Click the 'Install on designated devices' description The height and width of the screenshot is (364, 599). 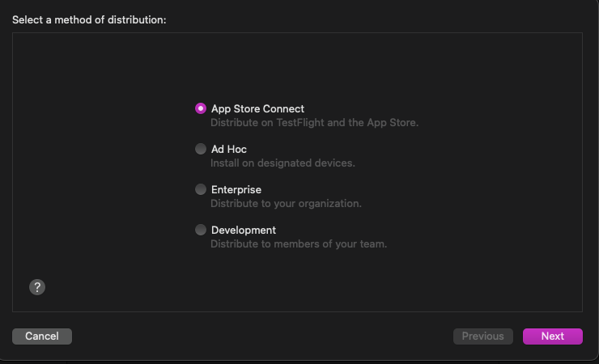[x=283, y=163]
